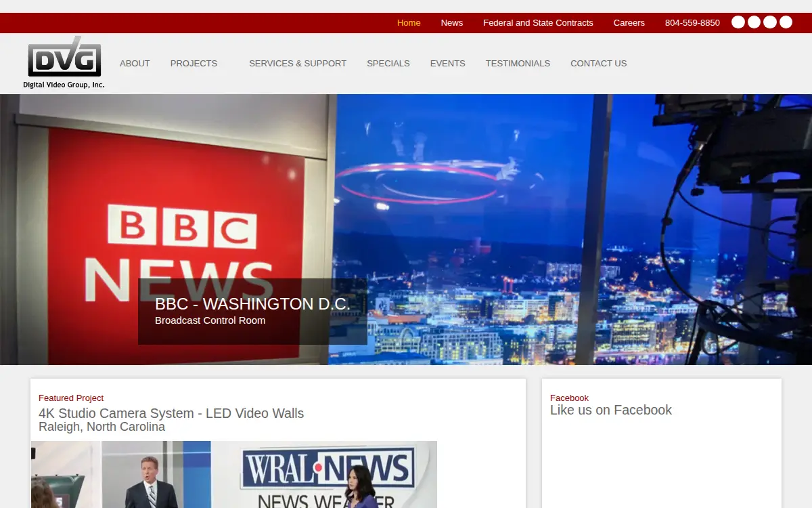Click the Facebook label in sidebar
812x508 pixels.
569,398
